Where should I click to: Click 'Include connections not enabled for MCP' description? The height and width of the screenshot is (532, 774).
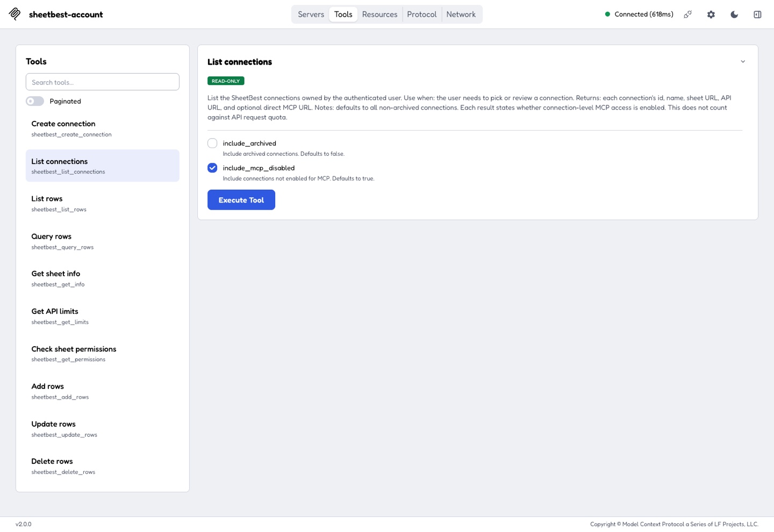click(x=298, y=179)
